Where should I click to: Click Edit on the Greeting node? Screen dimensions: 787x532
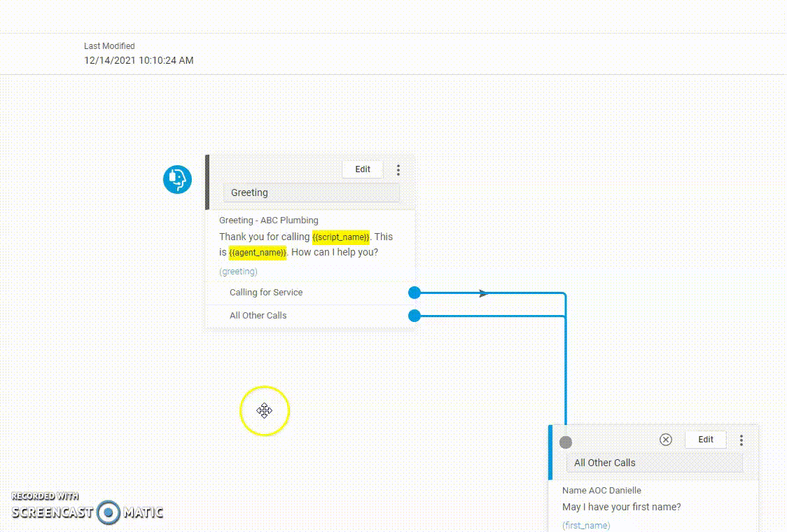363,169
